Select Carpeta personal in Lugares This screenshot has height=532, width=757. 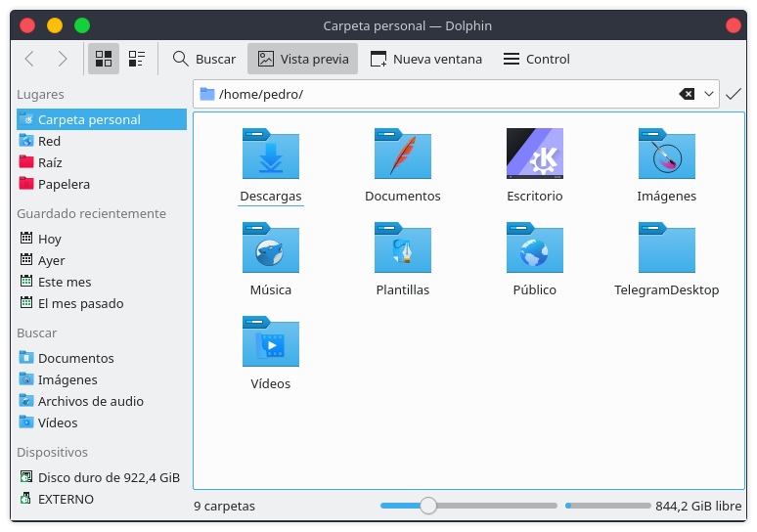click(x=102, y=119)
